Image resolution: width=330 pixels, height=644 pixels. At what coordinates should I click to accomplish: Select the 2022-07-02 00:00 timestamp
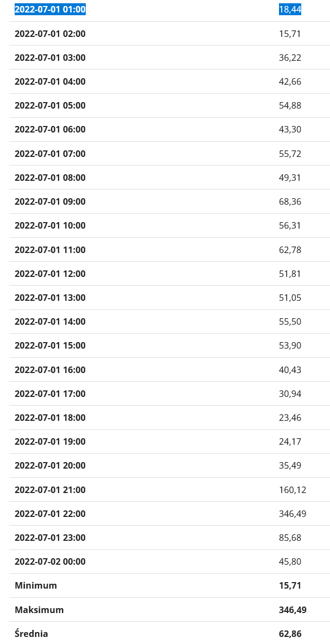pyautogui.click(x=50, y=561)
